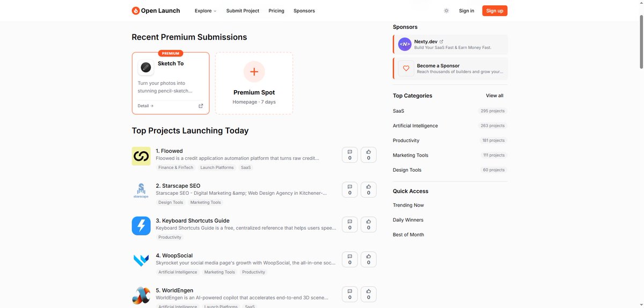
Task: Open Trending Now quick access
Action: click(408, 205)
